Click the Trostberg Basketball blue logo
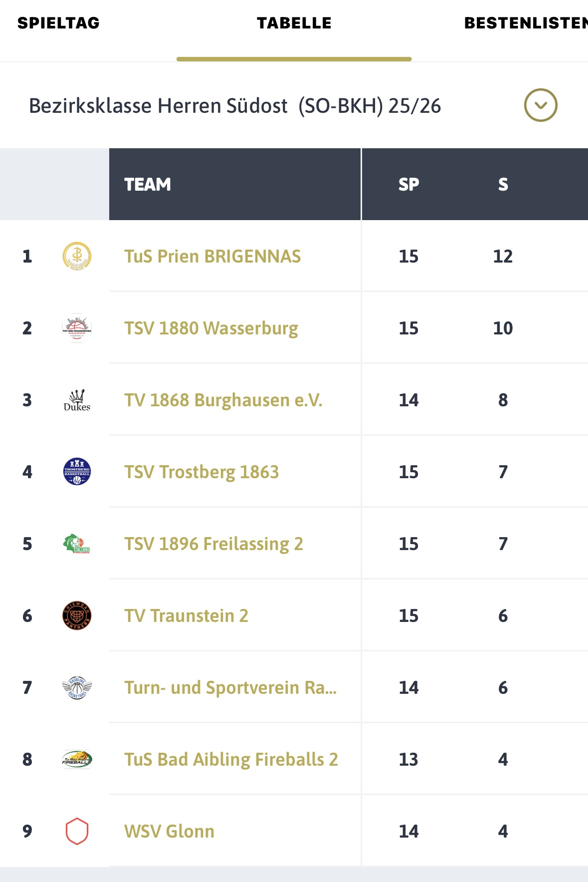Viewport: 588px width, 882px height. [77, 472]
